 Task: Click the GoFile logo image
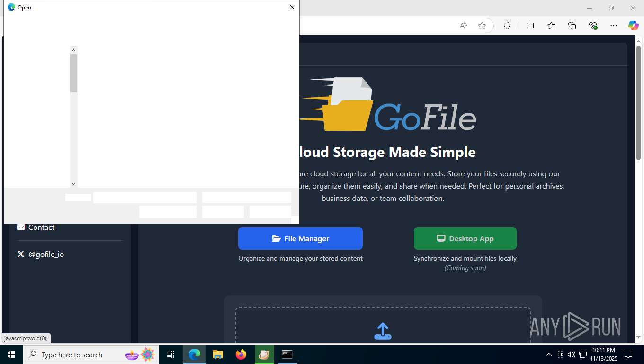point(388,104)
